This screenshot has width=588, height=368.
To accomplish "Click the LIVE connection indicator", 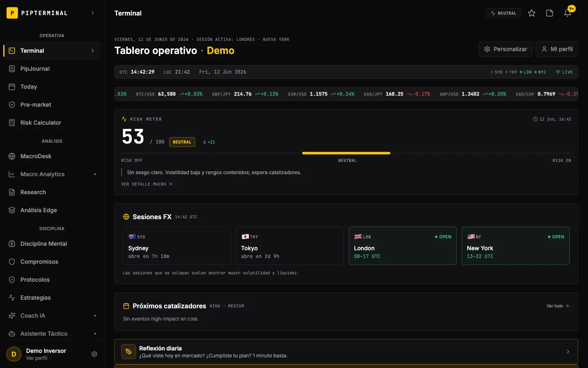I will click(x=564, y=72).
